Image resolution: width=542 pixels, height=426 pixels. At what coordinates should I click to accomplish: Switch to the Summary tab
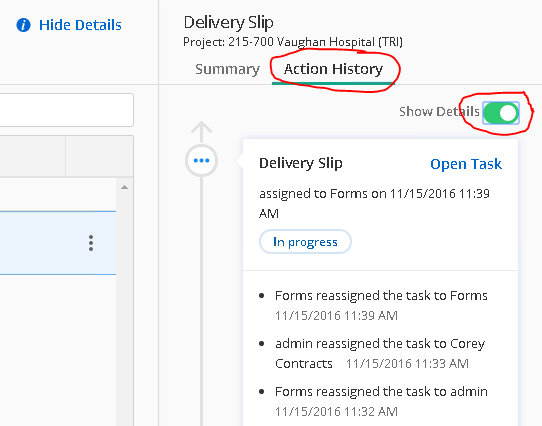pos(227,69)
